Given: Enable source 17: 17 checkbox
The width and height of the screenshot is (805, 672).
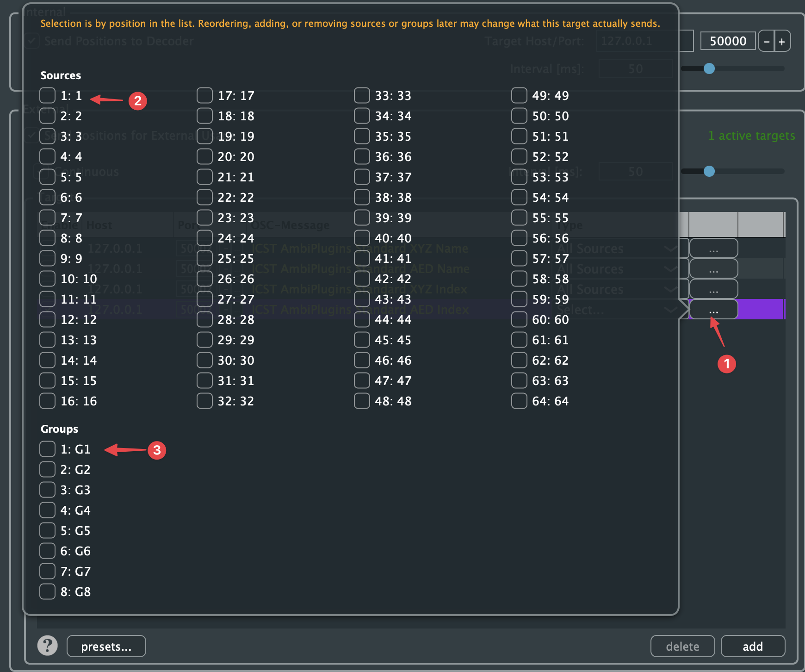Looking at the screenshot, I should click(204, 95).
